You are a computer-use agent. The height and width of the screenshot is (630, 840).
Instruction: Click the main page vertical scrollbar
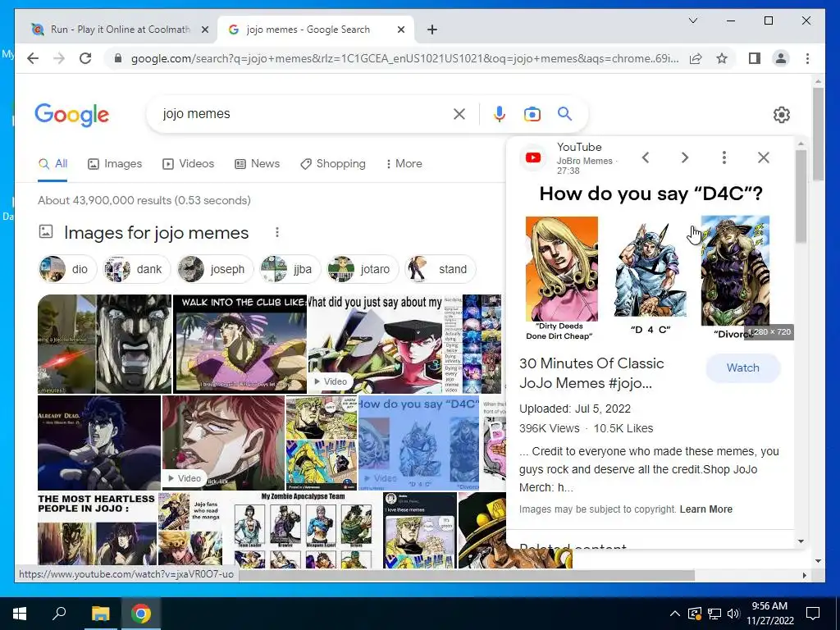(818, 134)
